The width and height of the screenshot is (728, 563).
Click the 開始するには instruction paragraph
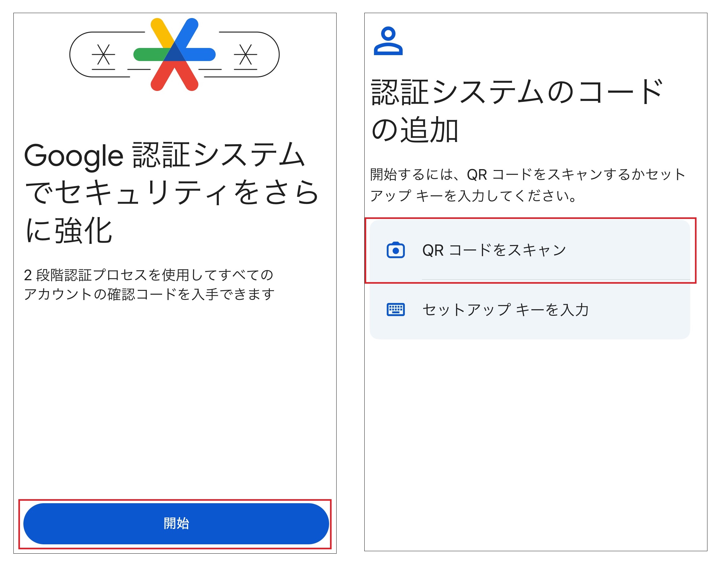[x=527, y=185]
